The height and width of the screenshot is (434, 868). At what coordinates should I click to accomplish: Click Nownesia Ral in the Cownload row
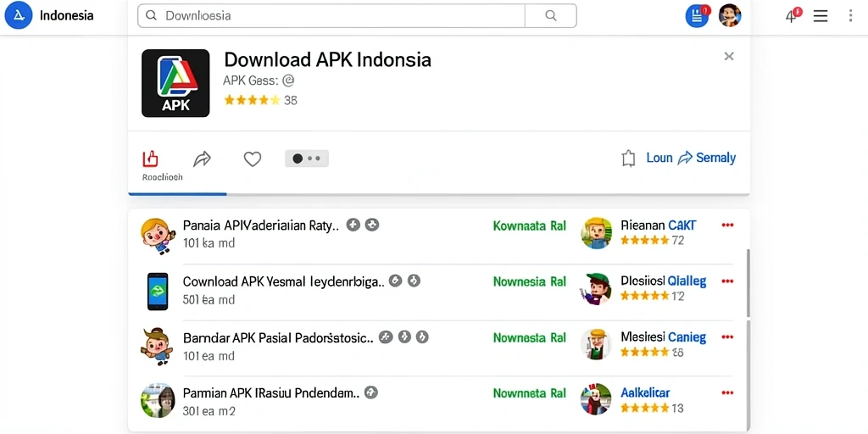tap(529, 281)
